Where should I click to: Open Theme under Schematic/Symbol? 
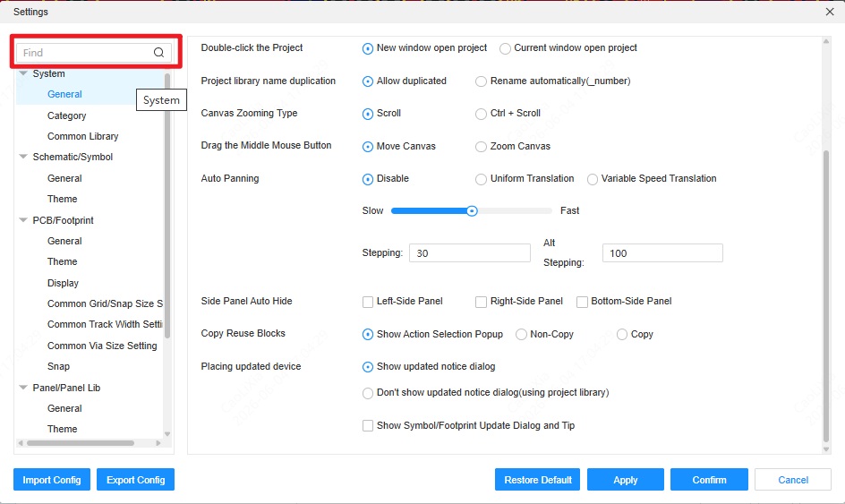point(62,199)
